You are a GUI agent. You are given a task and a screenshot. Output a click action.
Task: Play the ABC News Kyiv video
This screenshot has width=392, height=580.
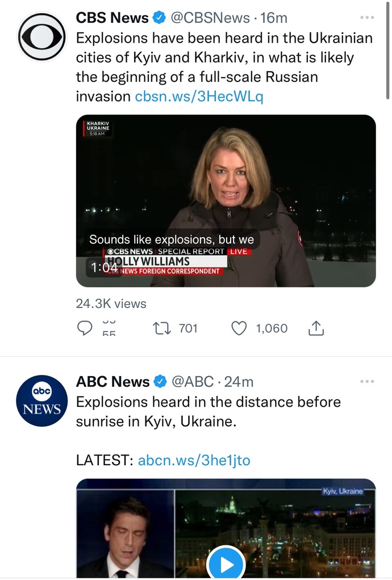226,564
